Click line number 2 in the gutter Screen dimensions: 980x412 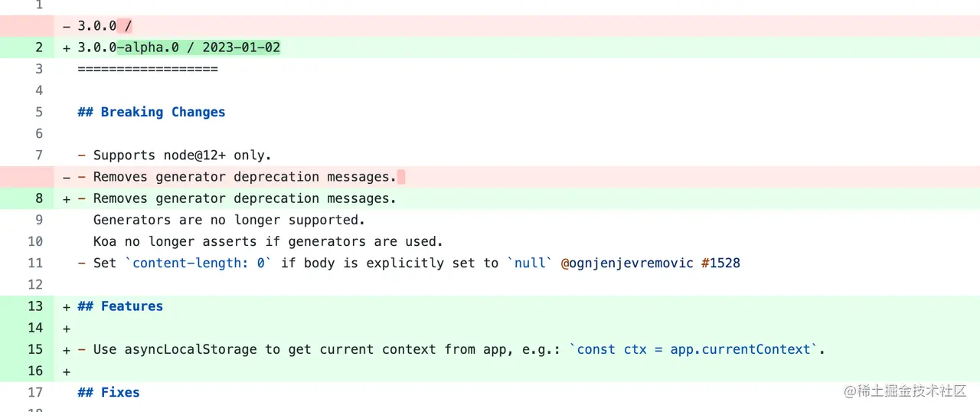(x=39, y=47)
